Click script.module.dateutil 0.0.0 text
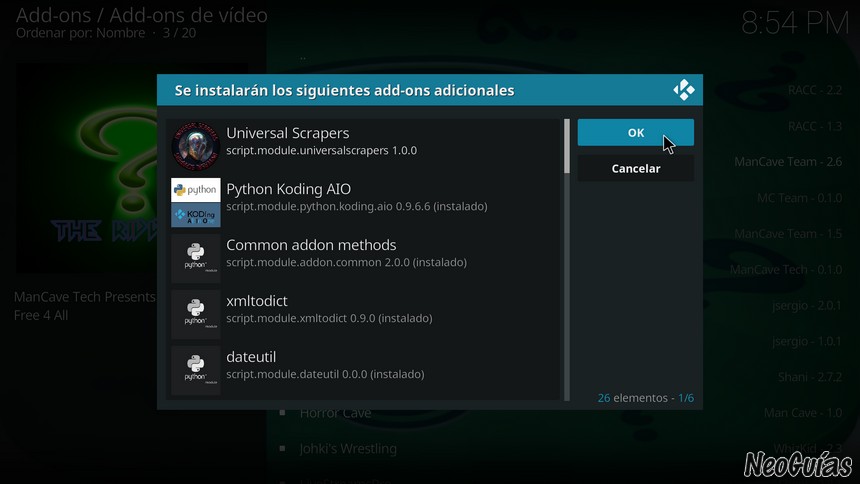 click(x=325, y=374)
